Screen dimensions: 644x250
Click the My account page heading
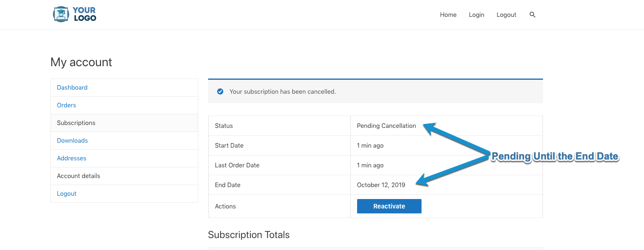coord(81,62)
